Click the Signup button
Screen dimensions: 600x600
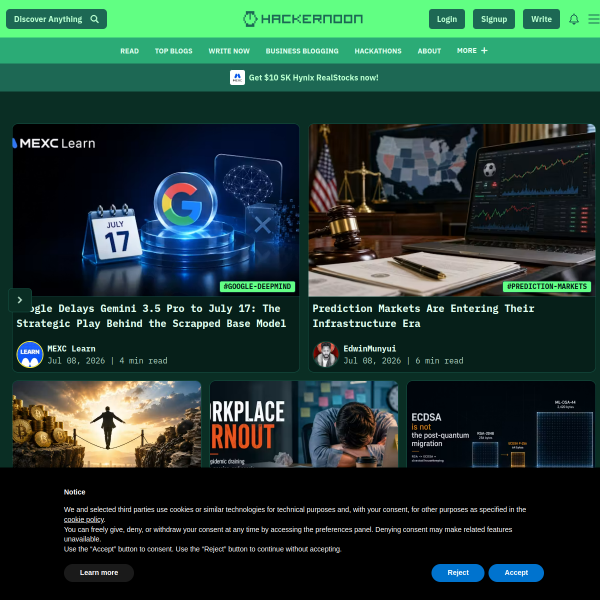pyautogui.click(x=494, y=19)
